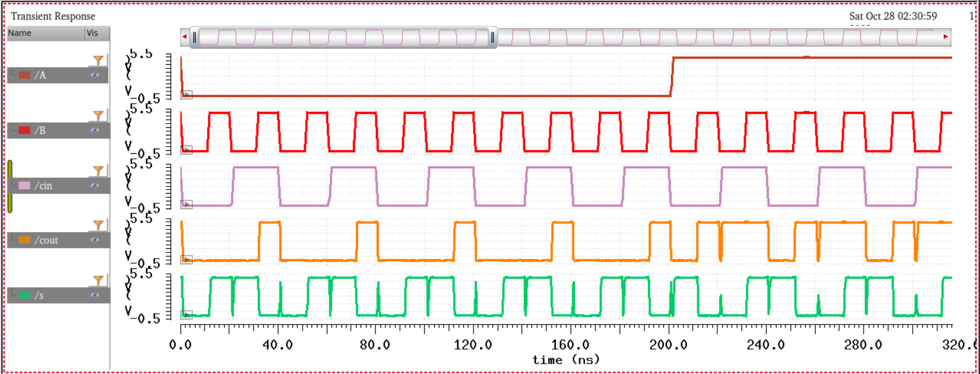
Task: Click the trace marker at /cout plot origin
Action: pos(186,260)
